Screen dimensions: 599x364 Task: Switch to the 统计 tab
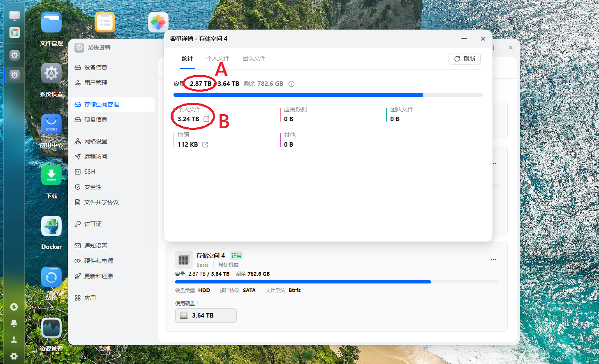(187, 59)
